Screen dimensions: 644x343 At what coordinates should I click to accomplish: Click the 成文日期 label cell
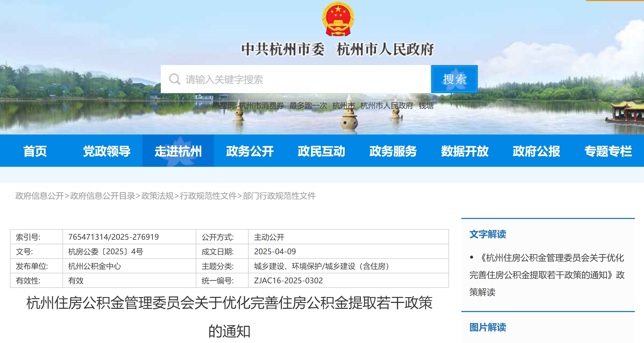222,252
